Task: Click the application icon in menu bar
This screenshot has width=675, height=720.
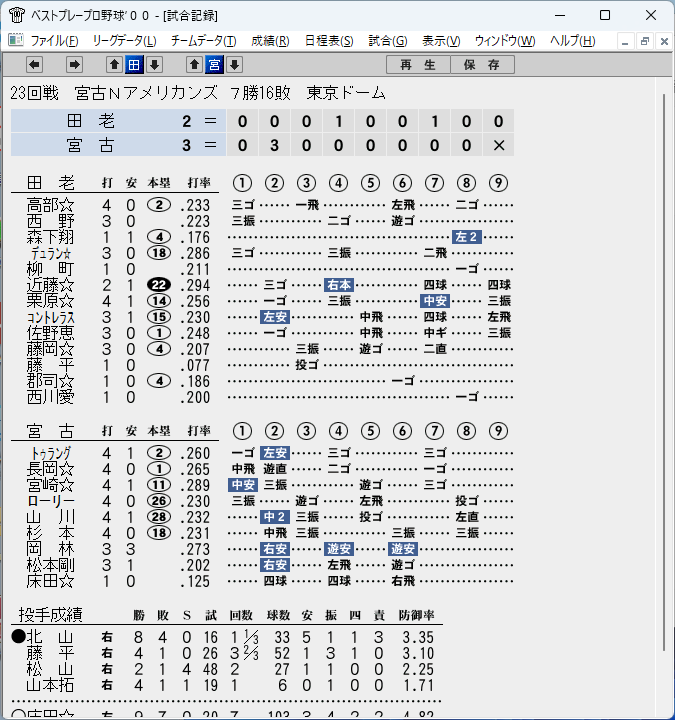Action: coord(15,41)
